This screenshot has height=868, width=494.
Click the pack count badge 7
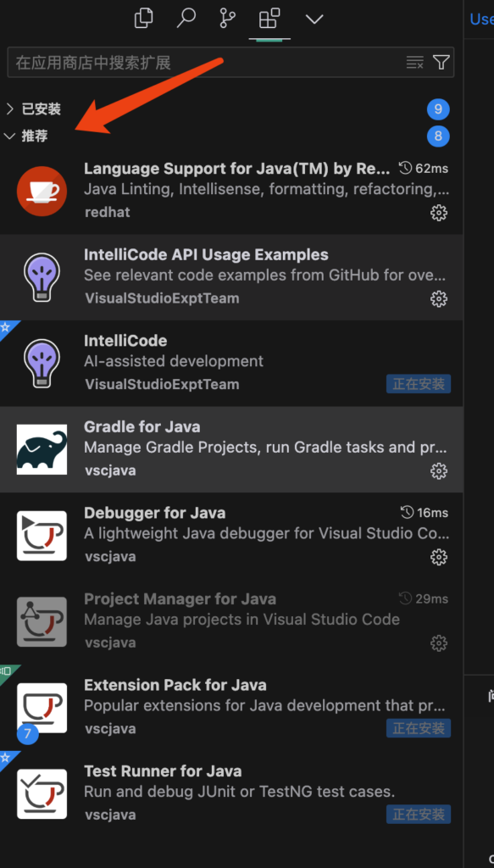click(x=28, y=734)
